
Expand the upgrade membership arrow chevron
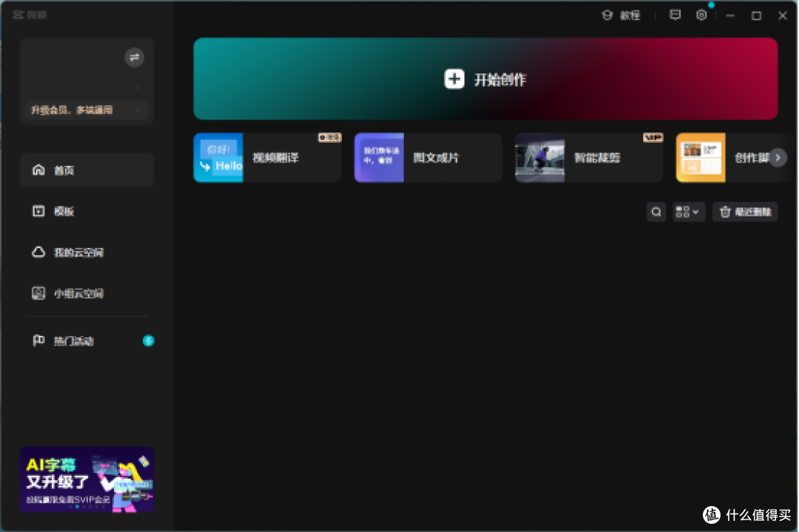point(138,110)
